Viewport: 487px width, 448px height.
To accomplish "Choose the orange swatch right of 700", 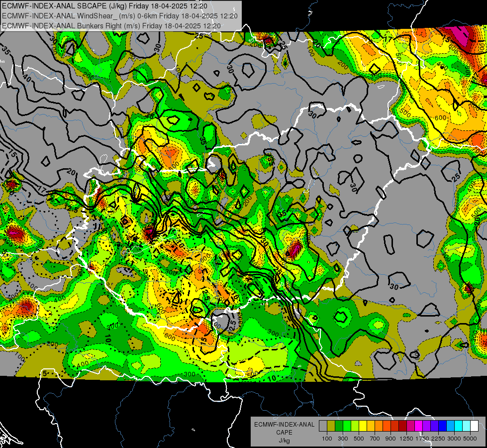I will [x=379, y=426].
